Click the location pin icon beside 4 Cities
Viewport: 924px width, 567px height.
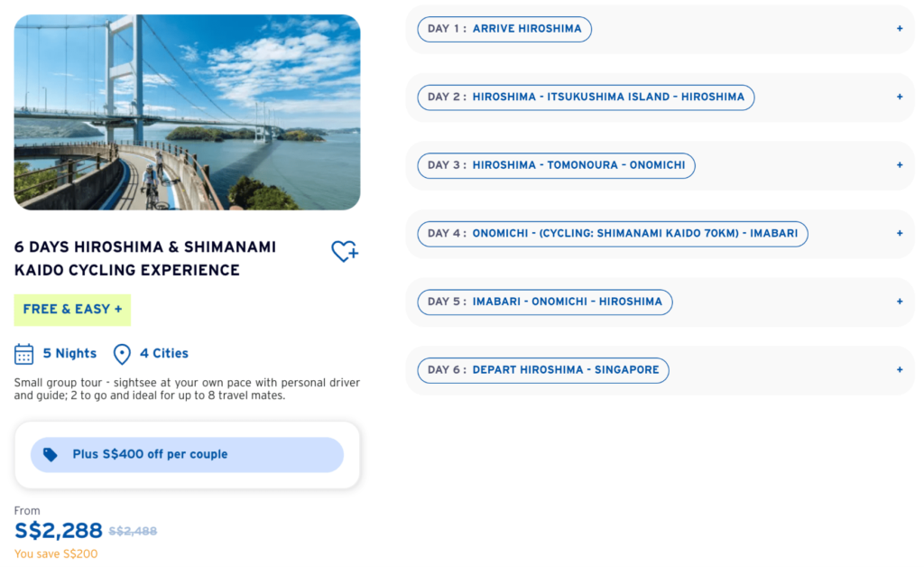click(x=122, y=354)
